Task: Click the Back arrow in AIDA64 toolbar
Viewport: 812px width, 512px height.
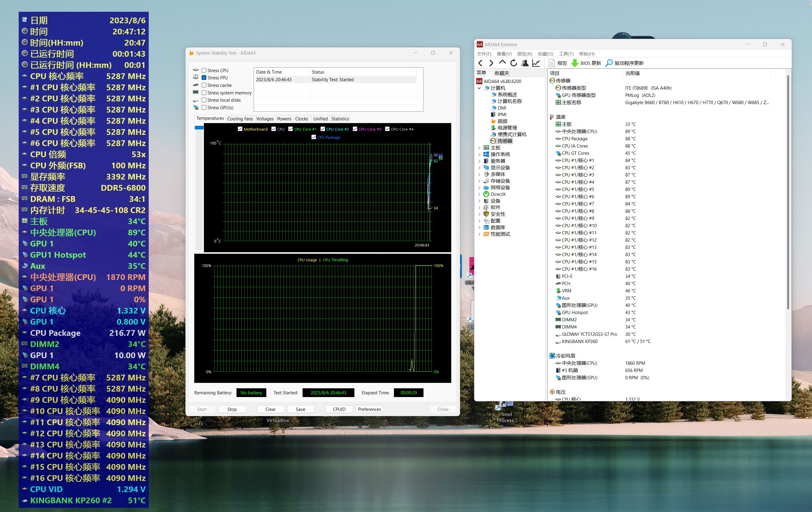Action: pos(481,63)
